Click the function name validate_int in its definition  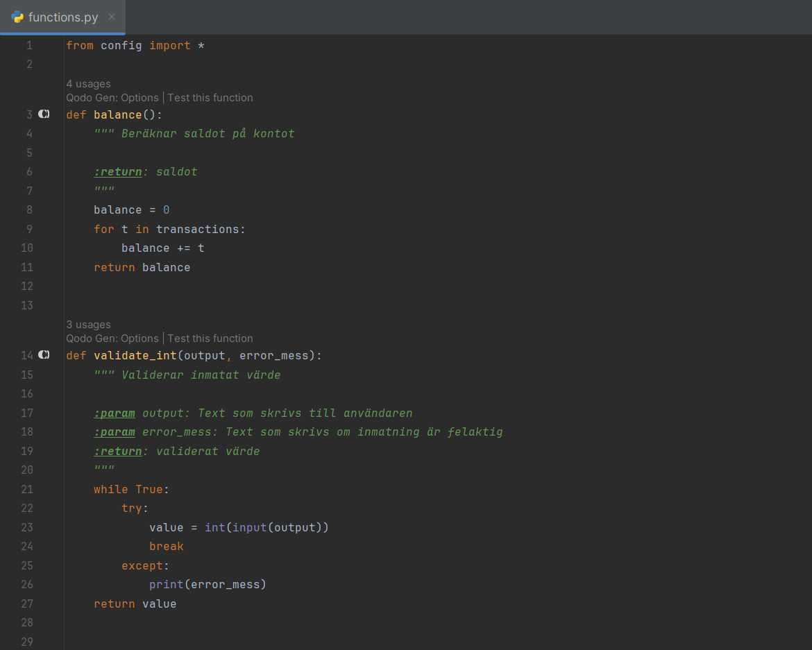135,356
